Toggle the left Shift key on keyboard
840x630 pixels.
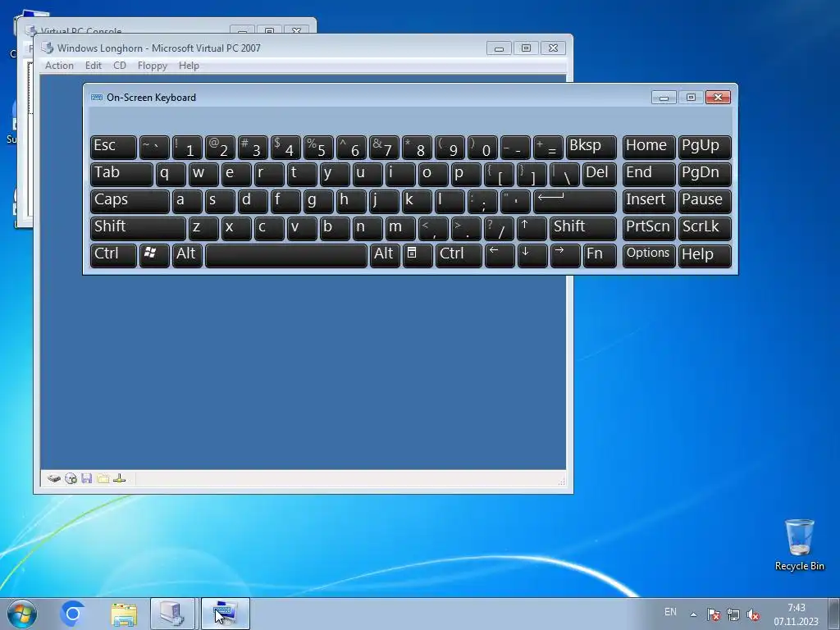point(138,228)
